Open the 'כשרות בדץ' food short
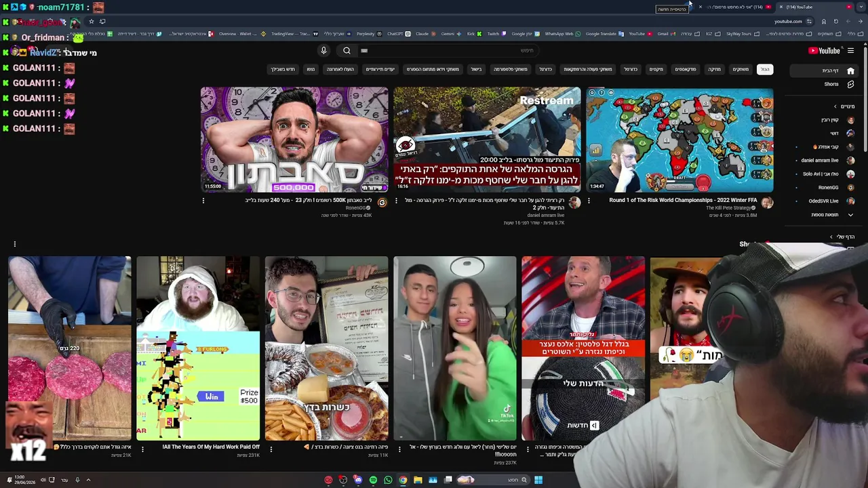This screenshot has width=868, height=488. point(326,348)
